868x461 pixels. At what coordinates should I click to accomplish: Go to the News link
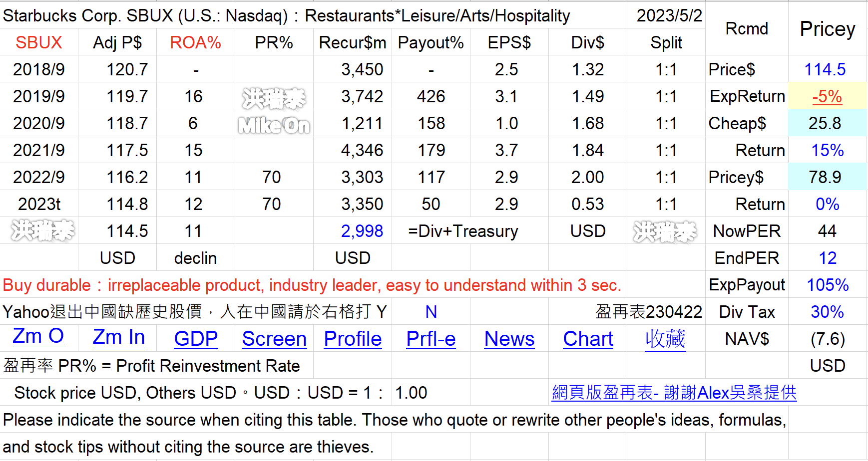click(x=509, y=339)
